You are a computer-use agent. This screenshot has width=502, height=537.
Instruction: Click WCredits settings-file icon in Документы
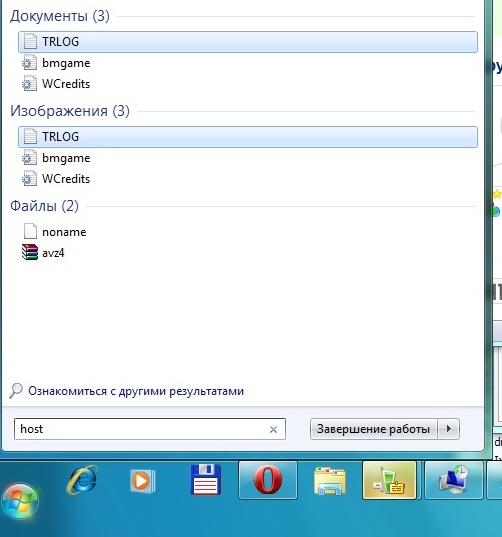coord(29,84)
